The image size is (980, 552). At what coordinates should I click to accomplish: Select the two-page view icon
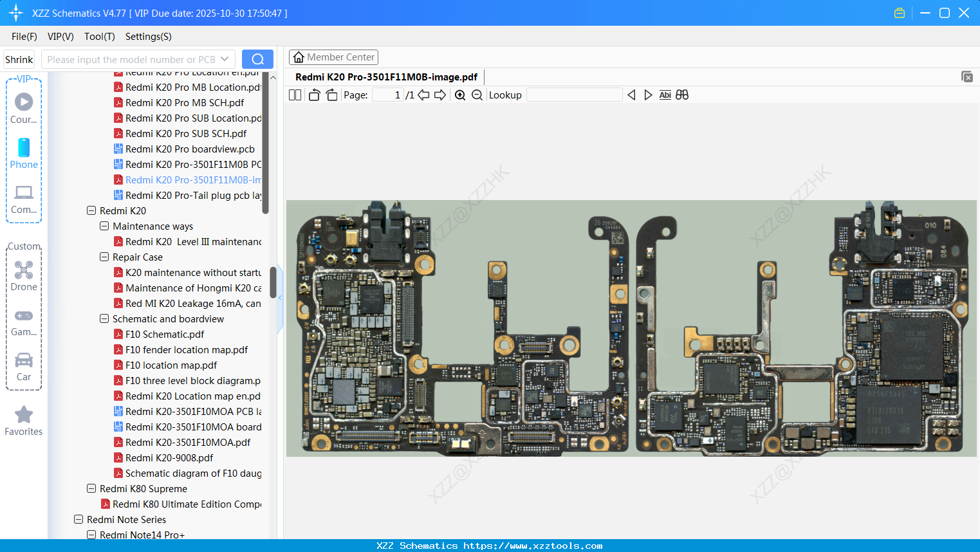tap(294, 95)
